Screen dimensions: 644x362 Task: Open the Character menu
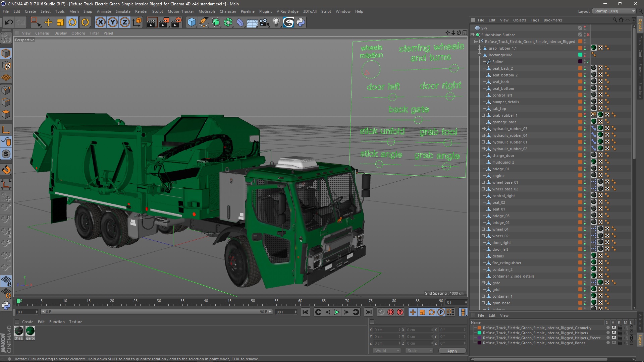coord(228,11)
